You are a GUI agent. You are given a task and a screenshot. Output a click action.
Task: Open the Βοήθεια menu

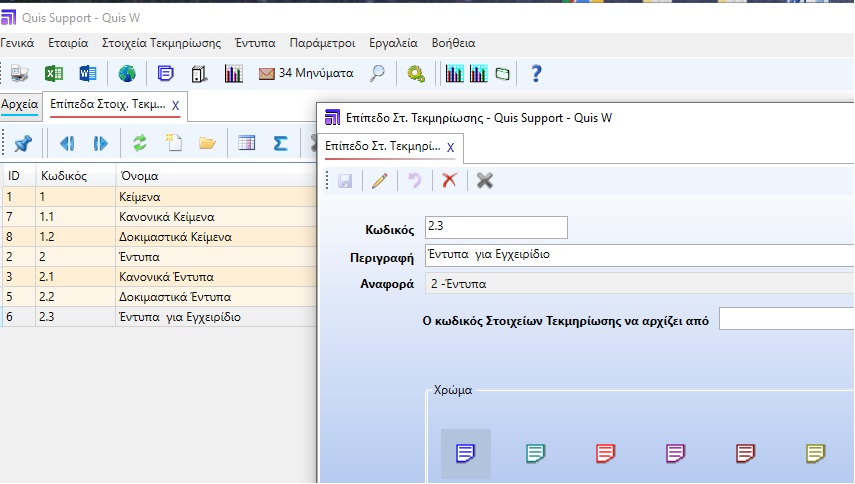(x=454, y=43)
